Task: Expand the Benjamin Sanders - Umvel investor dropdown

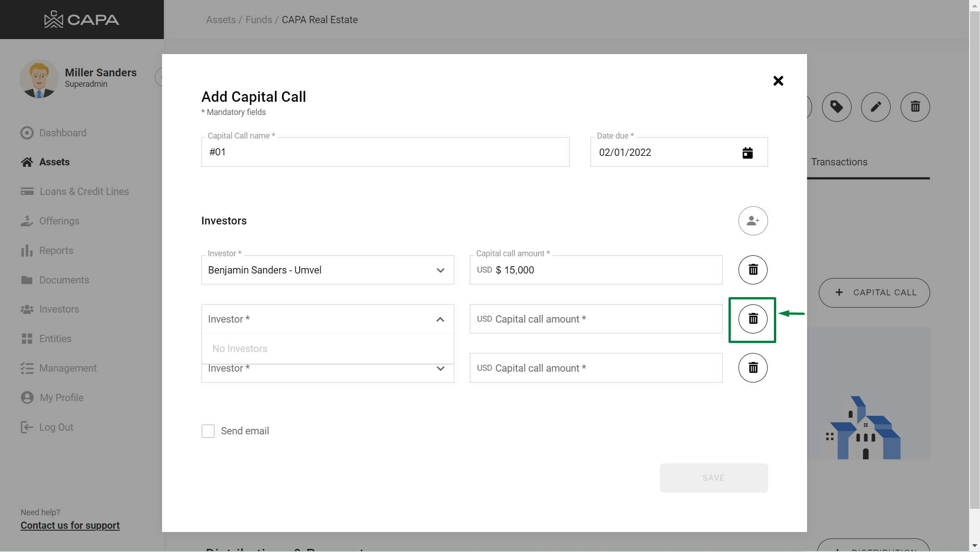Action: (x=440, y=270)
